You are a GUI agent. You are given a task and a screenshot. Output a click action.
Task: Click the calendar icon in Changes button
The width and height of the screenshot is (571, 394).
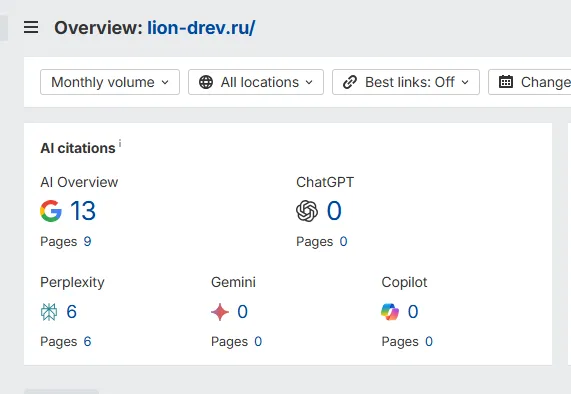tap(506, 82)
